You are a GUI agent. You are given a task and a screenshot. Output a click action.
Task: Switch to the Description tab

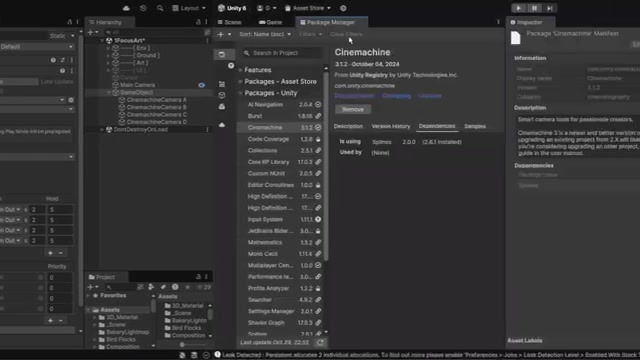pyautogui.click(x=348, y=127)
